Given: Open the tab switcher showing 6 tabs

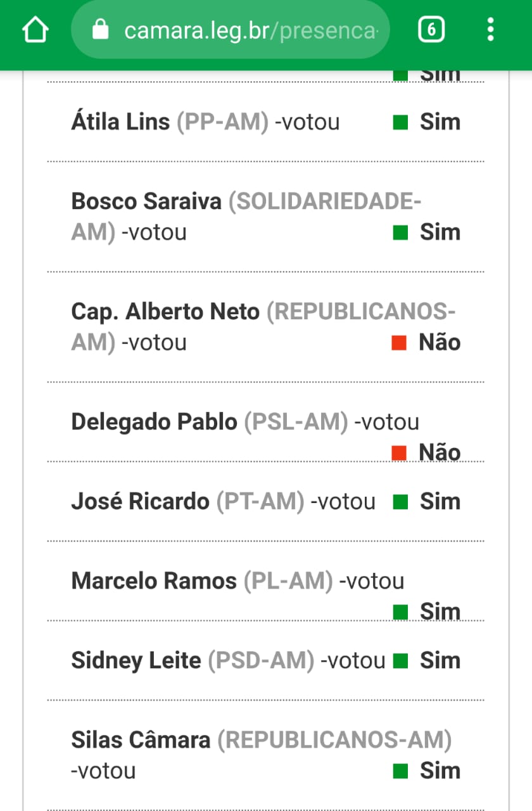Looking at the screenshot, I should pos(431,30).
